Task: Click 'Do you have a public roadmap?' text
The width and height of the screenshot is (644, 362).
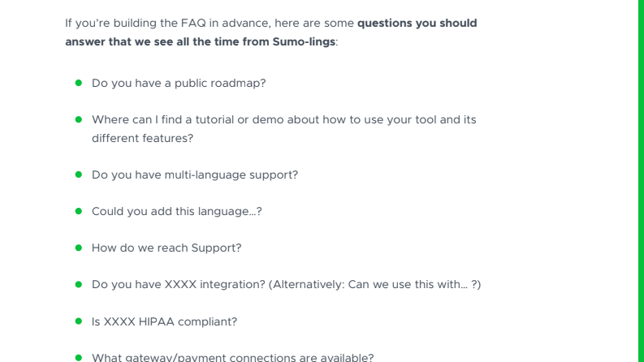Action: [179, 84]
